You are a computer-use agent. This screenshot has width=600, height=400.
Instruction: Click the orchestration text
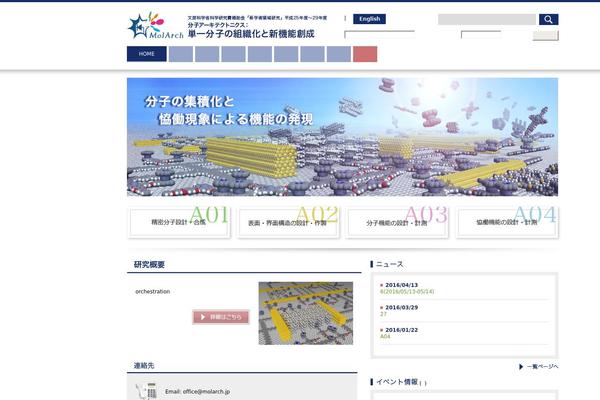(x=153, y=291)
